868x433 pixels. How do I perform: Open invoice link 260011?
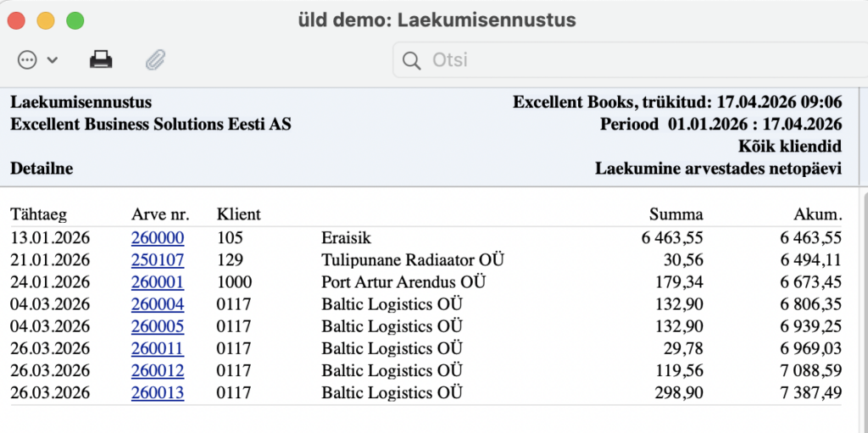tap(158, 348)
